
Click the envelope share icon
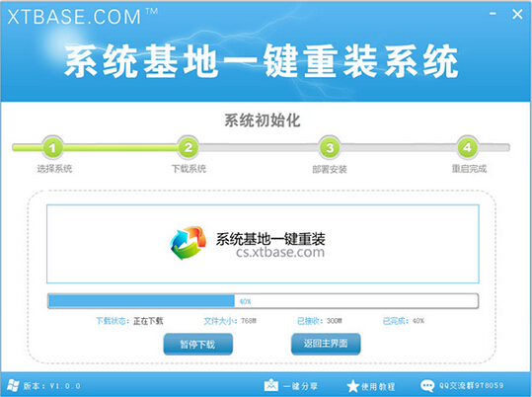pos(271,385)
